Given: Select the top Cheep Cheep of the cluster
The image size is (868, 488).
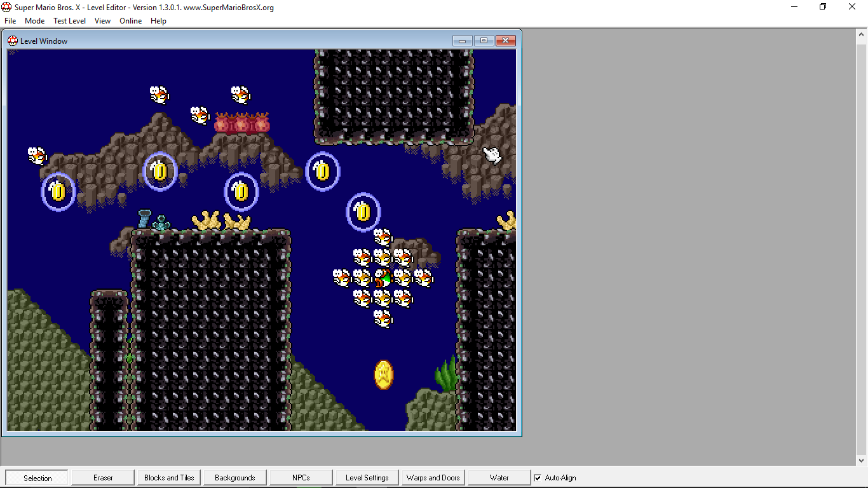Looking at the screenshot, I should (x=383, y=237).
